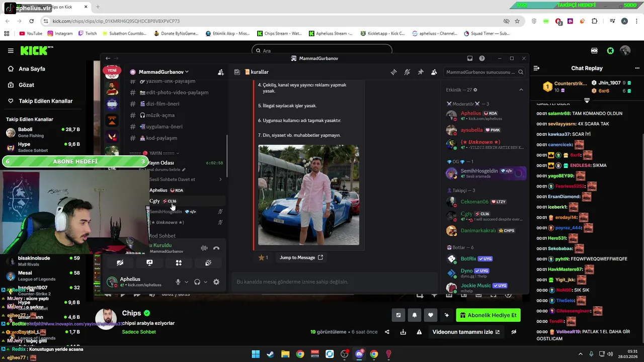This screenshot has width=644, height=362.
Task: Open uygulama-öneri channel
Action: [156, 127]
